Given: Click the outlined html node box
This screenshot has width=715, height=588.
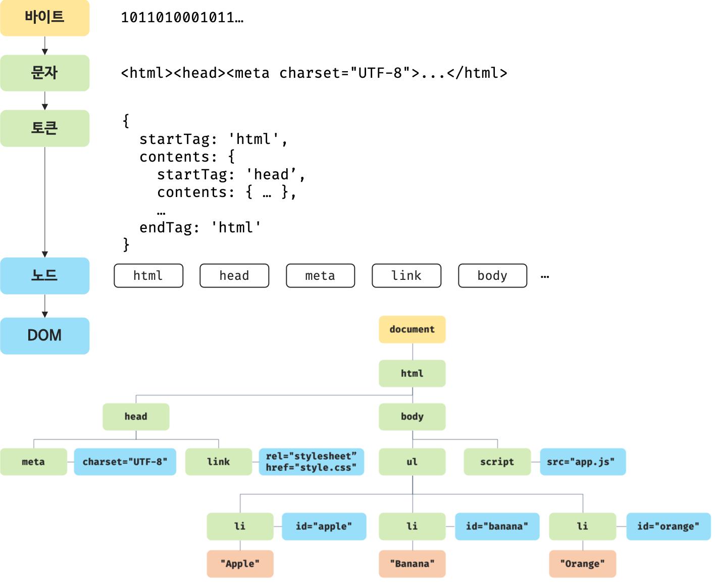Looking at the screenshot, I should (148, 276).
